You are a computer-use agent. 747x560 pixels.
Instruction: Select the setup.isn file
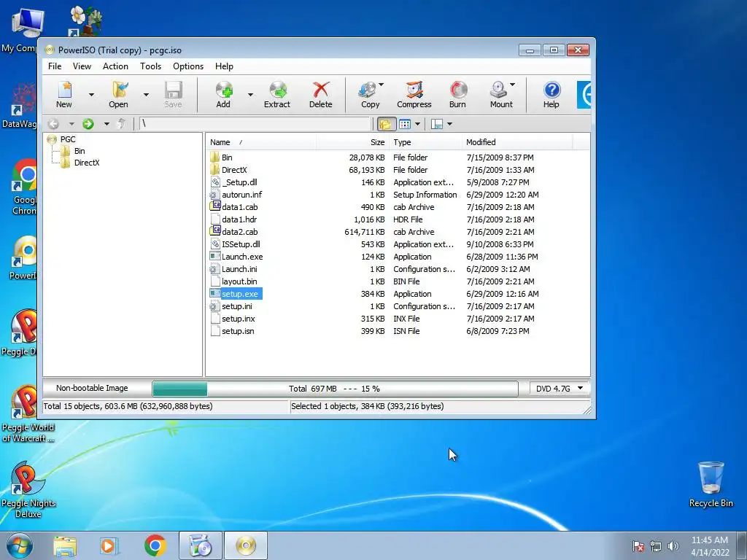[238, 331]
